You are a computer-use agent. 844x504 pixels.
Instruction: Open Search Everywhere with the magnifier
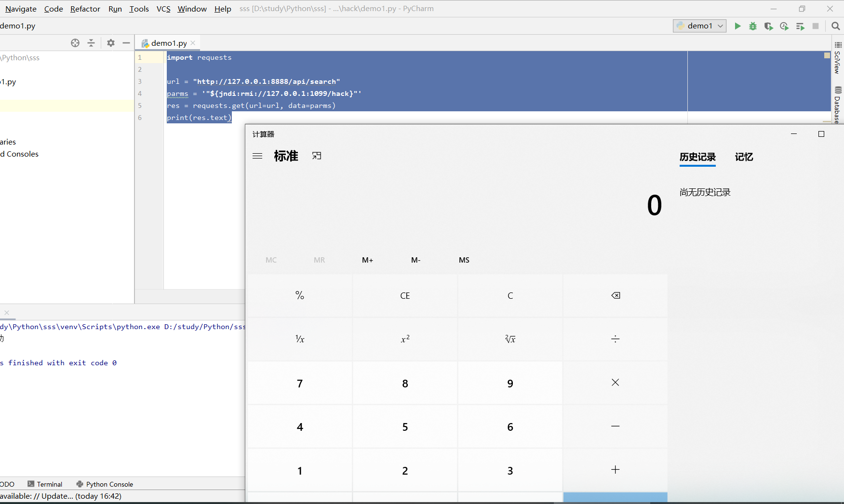pos(836,26)
